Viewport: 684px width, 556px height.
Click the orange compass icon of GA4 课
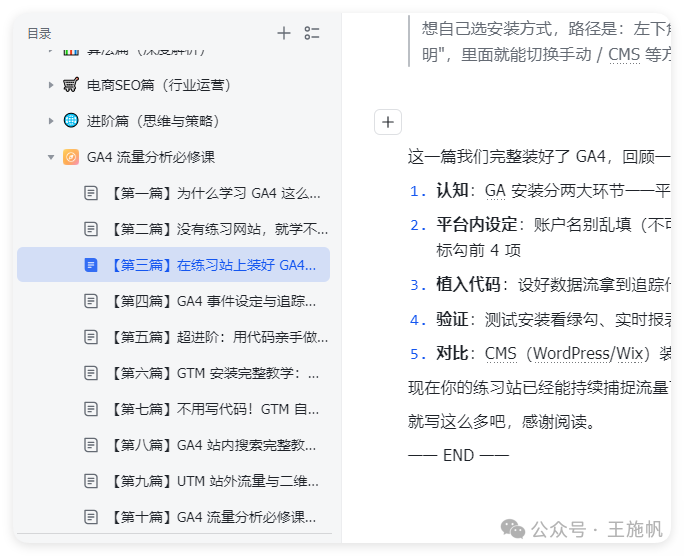click(71, 157)
